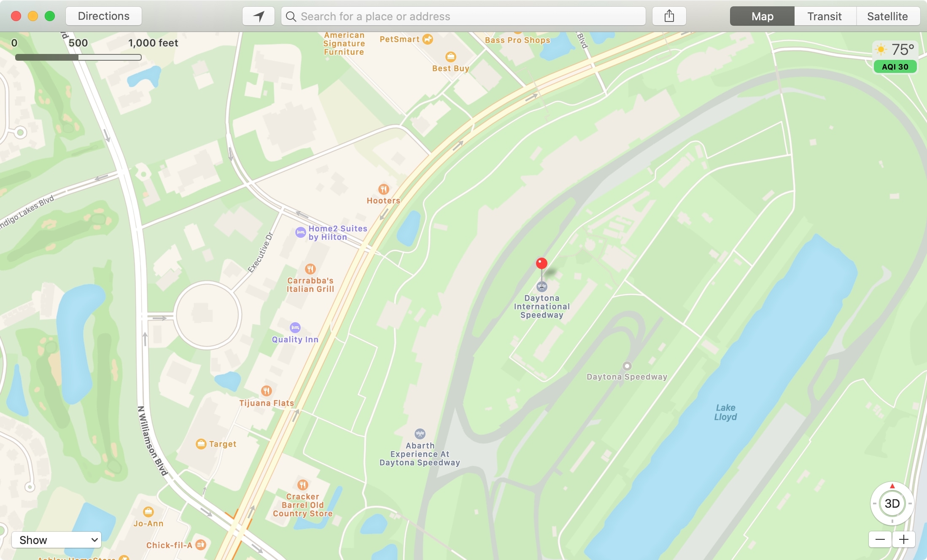927x560 pixels.
Task: Switch to Transit view tab
Action: point(825,15)
